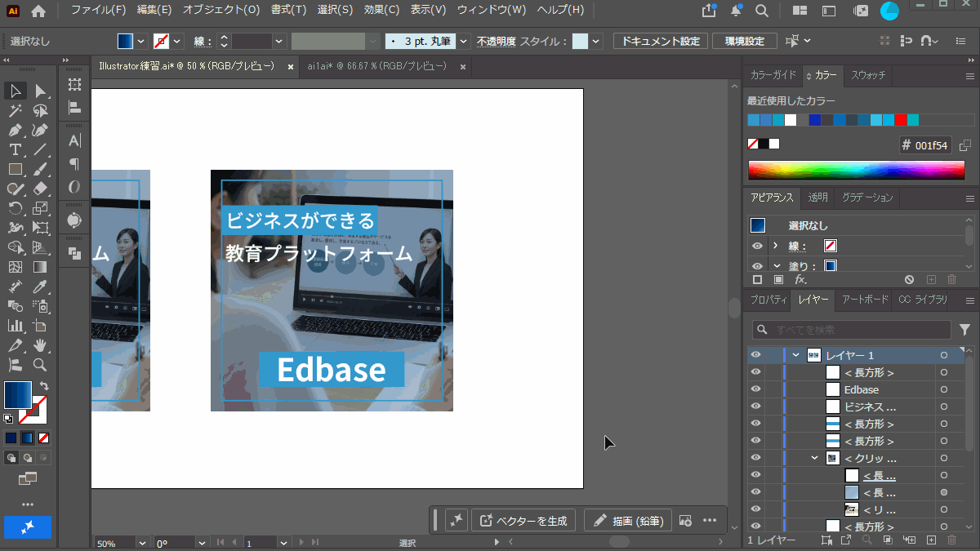Open the graphic style スタイル dropdown

pos(596,41)
